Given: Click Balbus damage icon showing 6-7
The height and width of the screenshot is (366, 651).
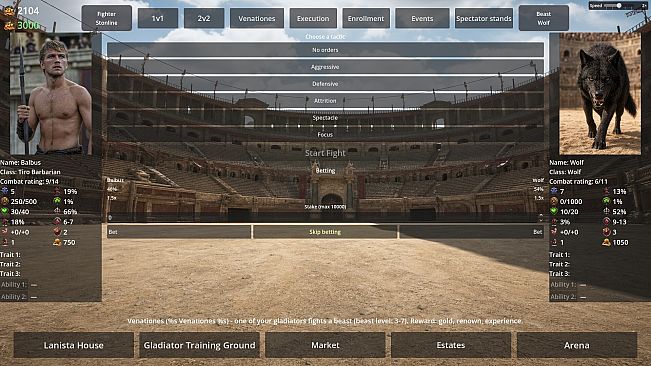Looking at the screenshot, I should [57, 222].
